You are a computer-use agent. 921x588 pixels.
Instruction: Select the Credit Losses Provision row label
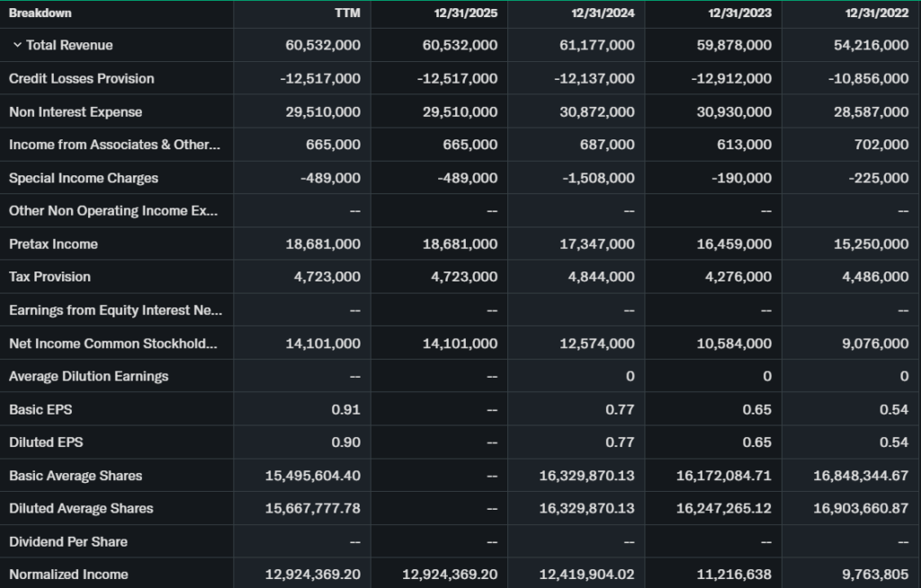point(81,78)
